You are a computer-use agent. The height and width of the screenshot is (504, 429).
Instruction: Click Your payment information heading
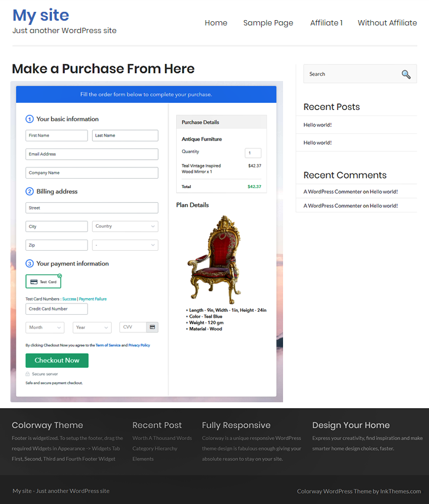click(x=73, y=264)
